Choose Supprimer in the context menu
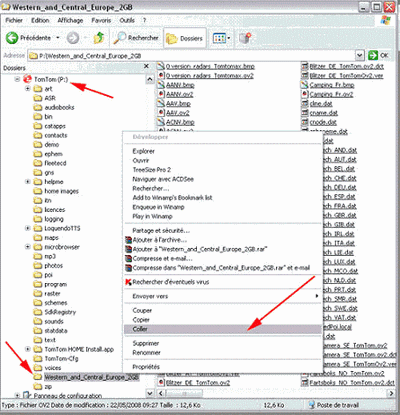 pyautogui.click(x=146, y=343)
